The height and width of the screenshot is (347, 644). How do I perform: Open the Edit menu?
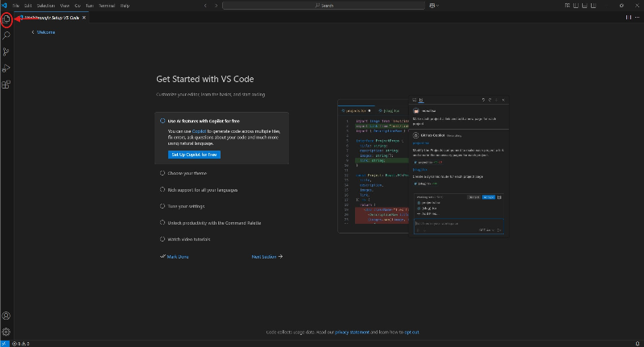point(28,6)
